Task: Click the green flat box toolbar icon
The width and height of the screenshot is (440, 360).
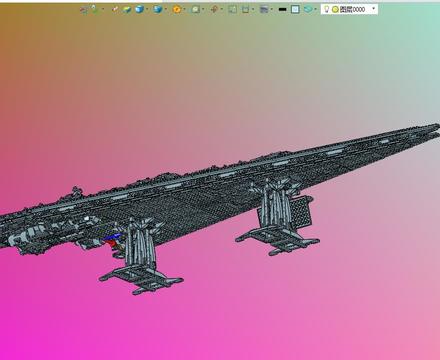Action: coord(127,9)
